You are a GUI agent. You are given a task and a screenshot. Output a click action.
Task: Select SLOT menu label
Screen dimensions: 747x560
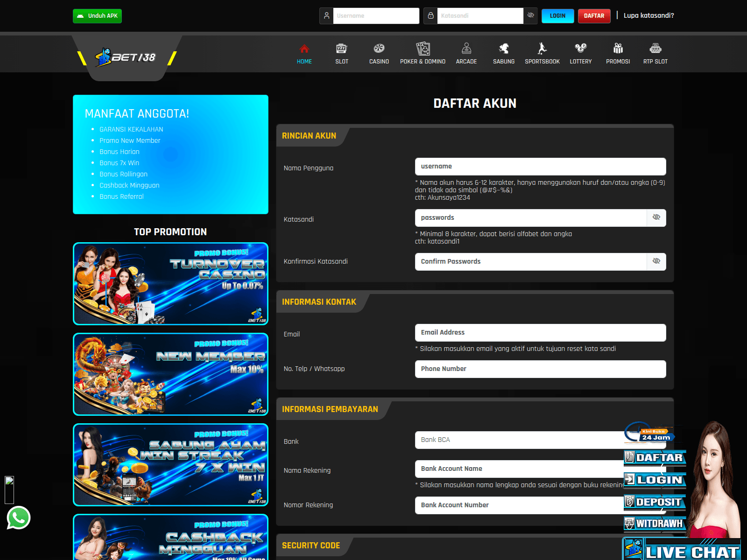342,62
